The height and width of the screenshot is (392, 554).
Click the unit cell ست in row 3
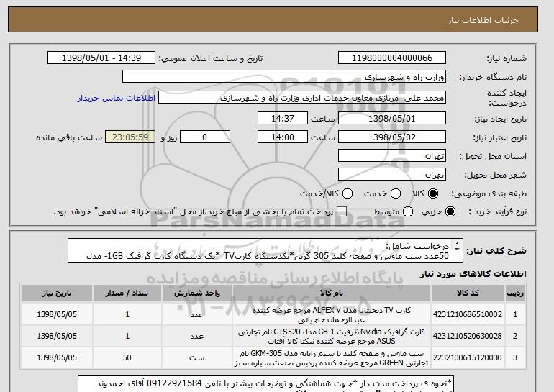click(197, 357)
